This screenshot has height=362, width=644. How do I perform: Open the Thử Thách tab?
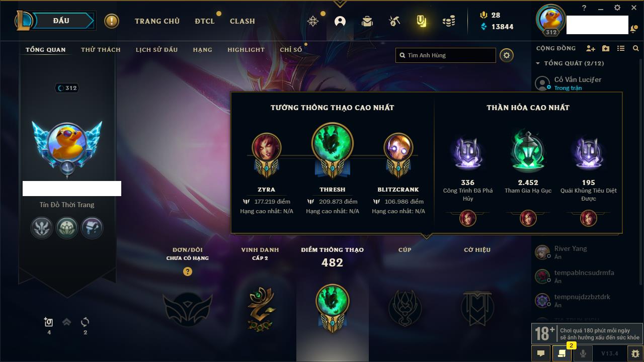pos(101,50)
